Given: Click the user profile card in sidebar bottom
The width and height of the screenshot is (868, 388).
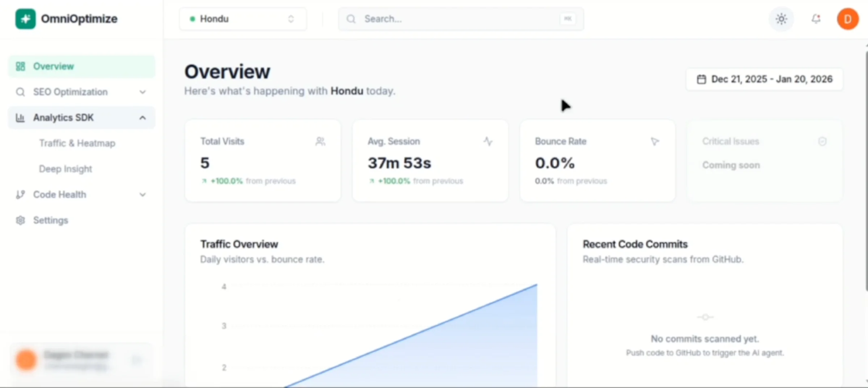Looking at the screenshot, I should [x=82, y=360].
